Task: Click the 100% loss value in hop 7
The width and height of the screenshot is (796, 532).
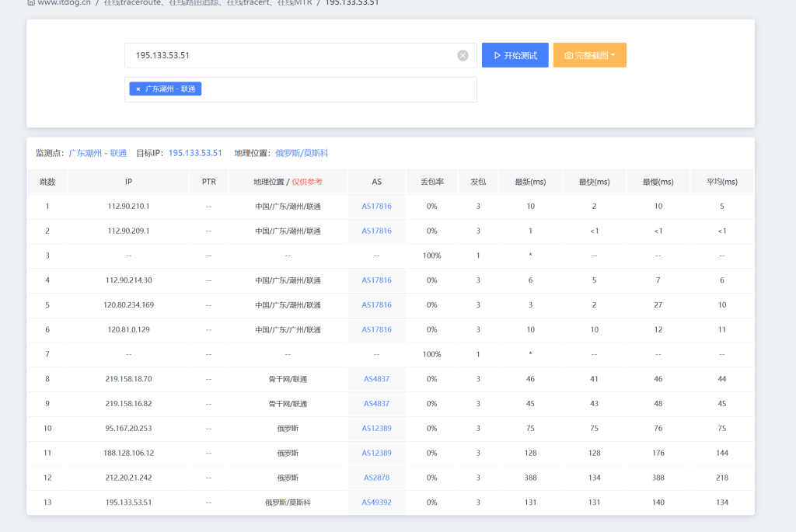Action: click(431, 354)
